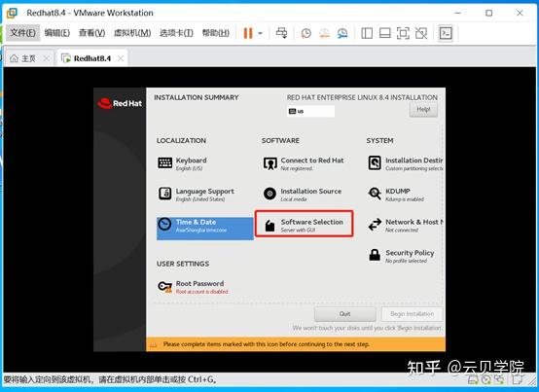Click the Begin Installation button

[413, 313]
